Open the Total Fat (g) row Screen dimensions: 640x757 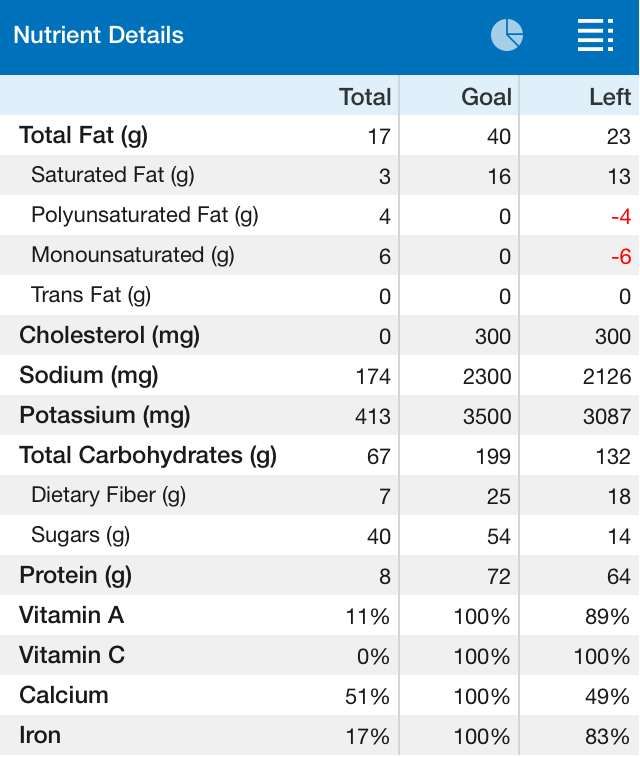point(84,135)
